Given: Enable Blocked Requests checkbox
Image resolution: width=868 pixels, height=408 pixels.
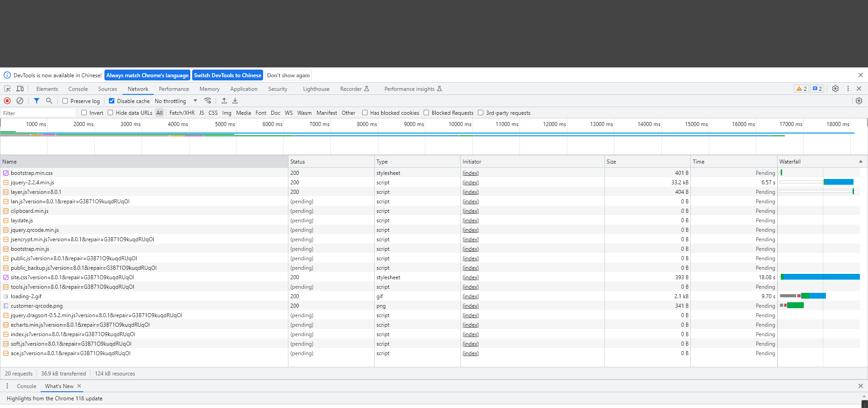Looking at the screenshot, I should 426,113.
